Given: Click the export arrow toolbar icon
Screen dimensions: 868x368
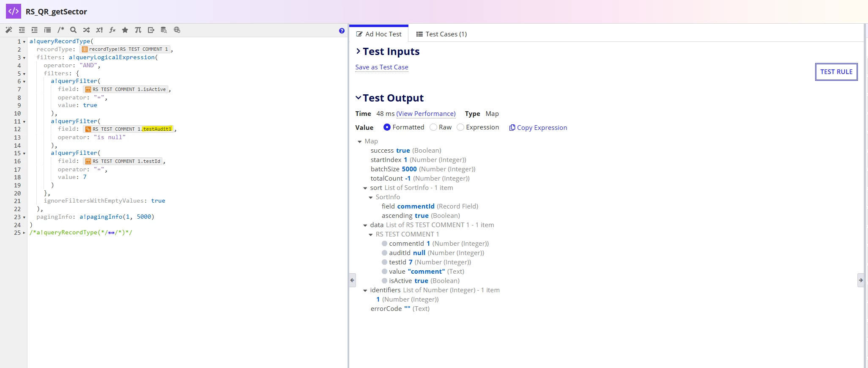Looking at the screenshot, I should tap(151, 30).
